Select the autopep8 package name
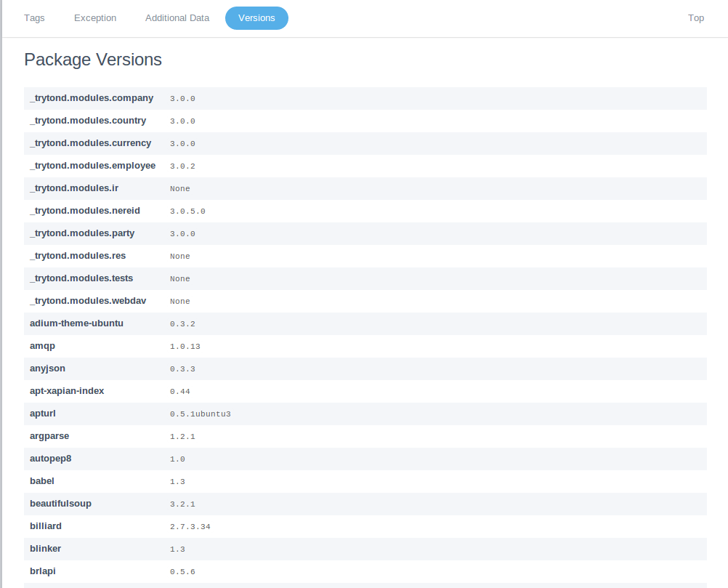 click(51, 459)
